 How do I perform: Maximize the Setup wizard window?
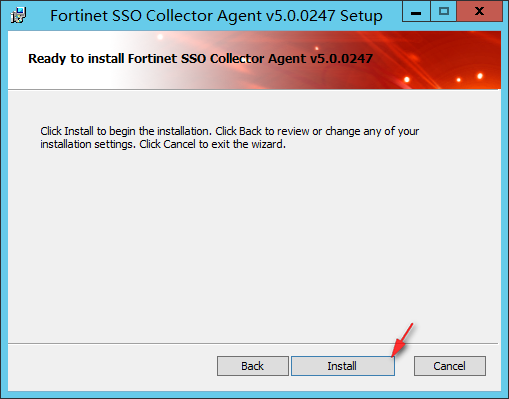(444, 11)
